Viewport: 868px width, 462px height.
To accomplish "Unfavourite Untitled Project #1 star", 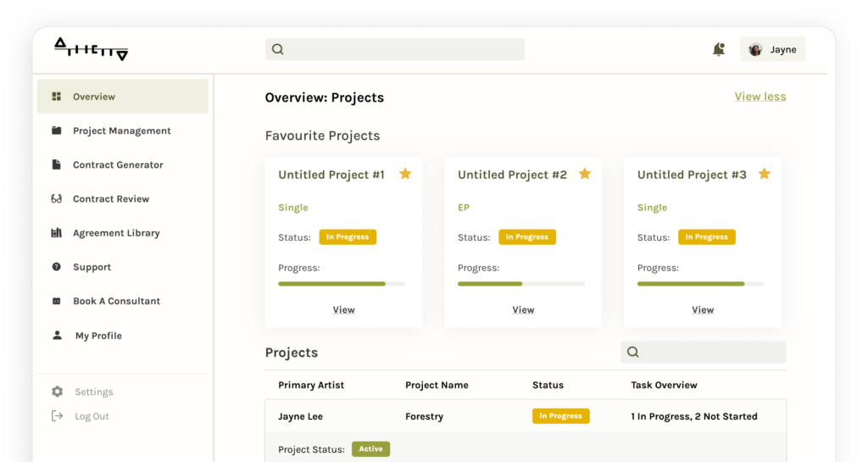I will [x=405, y=174].
